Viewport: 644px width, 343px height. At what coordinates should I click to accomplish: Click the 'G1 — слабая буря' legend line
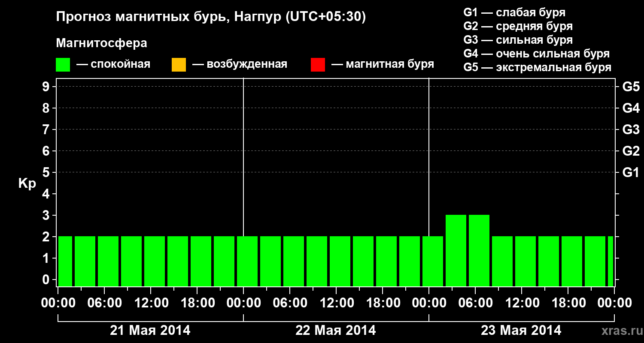[514, 12]
